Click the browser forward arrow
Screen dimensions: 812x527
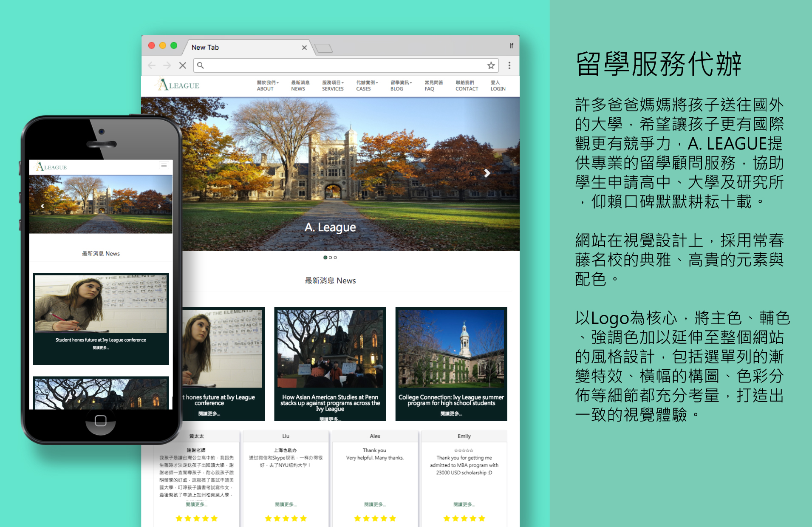tap(167, 65)
